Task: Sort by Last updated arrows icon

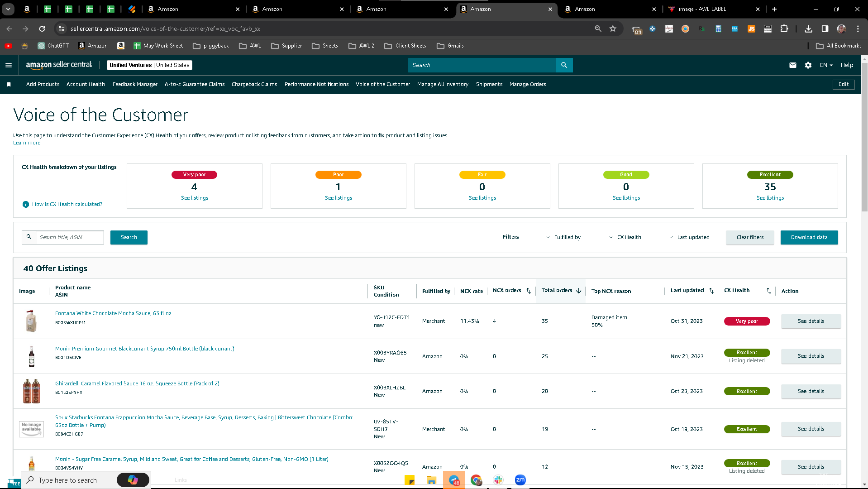Action: point(711,291)
